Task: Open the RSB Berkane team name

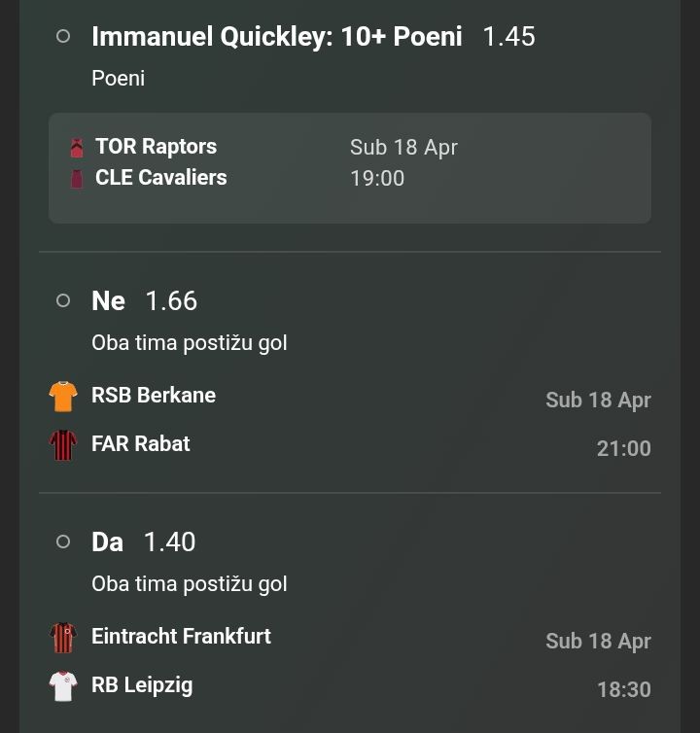Action: point(154,396)
